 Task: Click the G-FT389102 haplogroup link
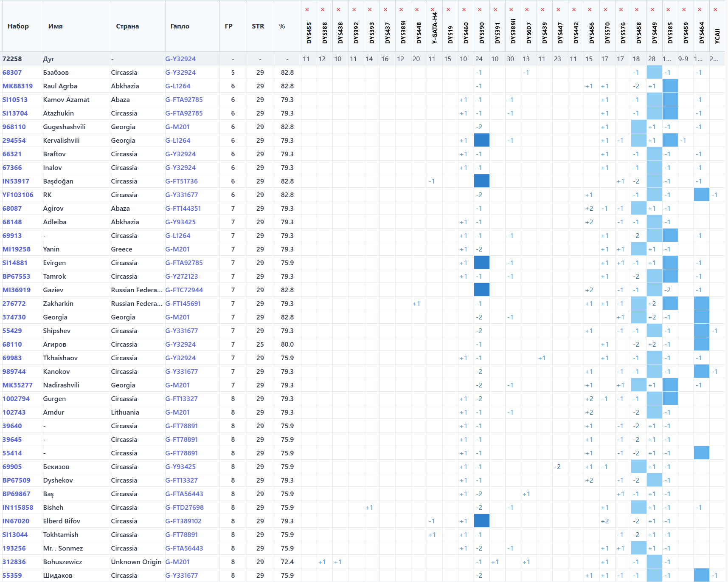(183, 521)
